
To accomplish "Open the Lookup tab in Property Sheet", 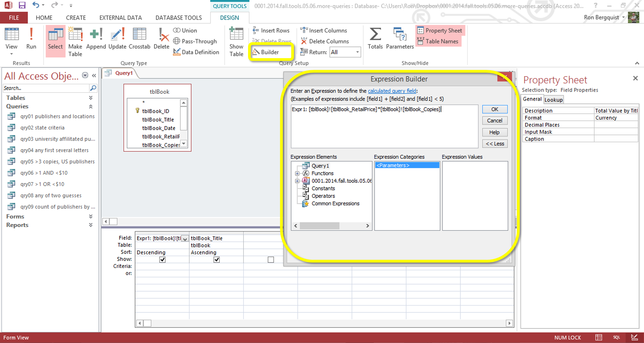I will pos(553,100).
